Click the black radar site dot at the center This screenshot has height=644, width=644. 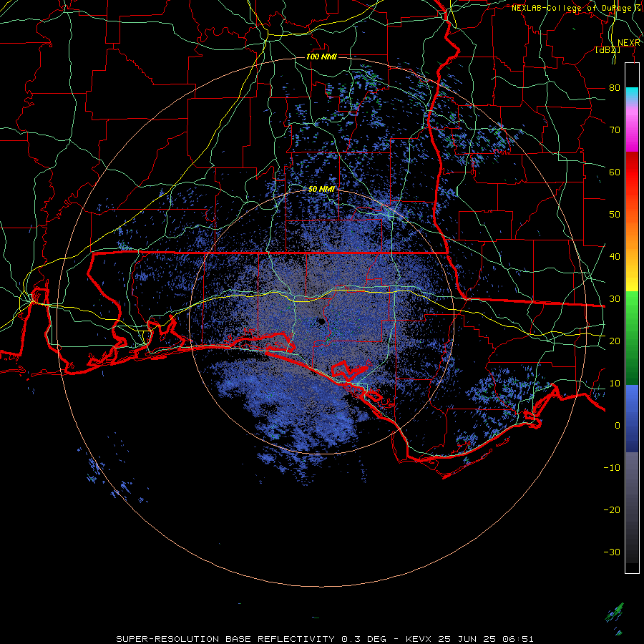point(321,321)
